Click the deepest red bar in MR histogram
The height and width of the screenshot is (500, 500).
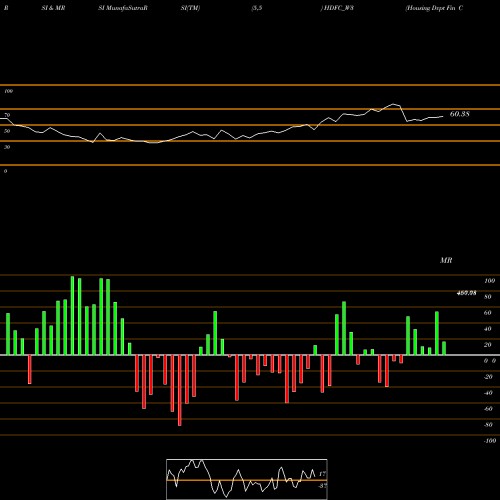coord(180,390)
